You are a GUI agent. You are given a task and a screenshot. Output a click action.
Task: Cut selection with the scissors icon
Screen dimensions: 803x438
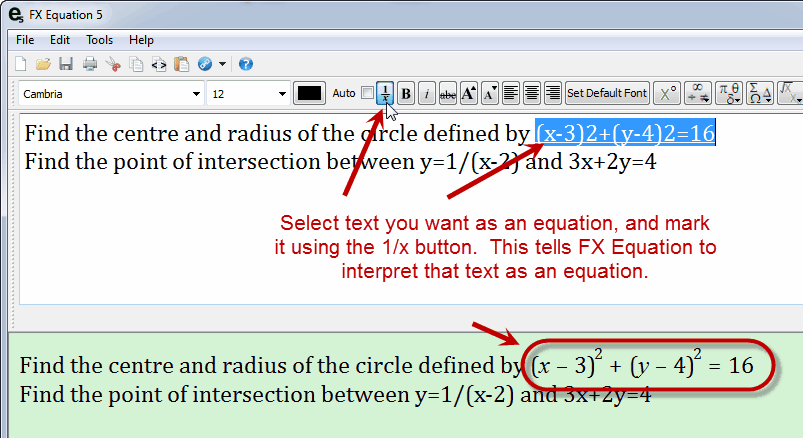click(x=113, y=64)
